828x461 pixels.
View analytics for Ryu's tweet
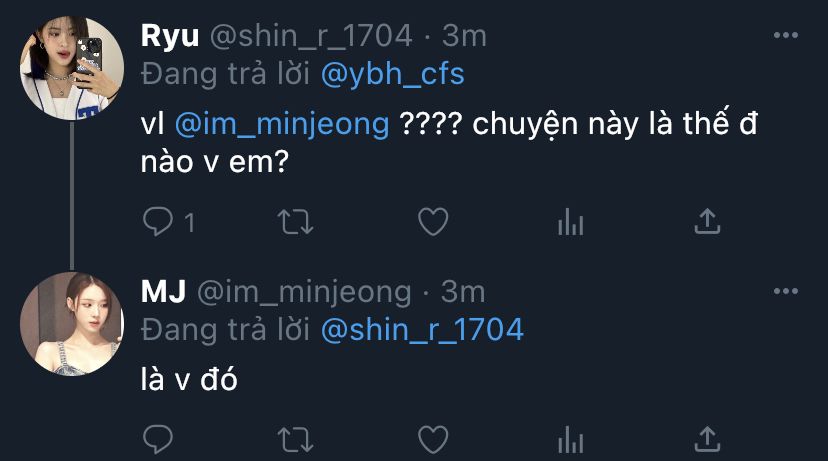(x=570, y=222)
